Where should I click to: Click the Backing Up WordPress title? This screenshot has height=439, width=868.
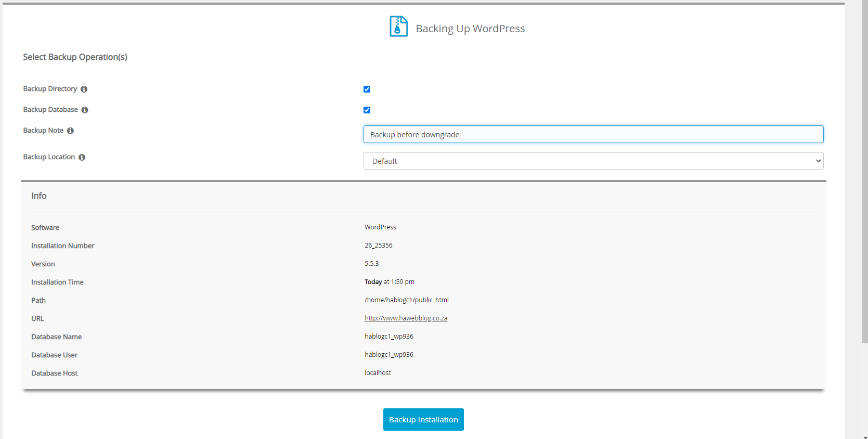pyautogui.click(x=470, y=29)
